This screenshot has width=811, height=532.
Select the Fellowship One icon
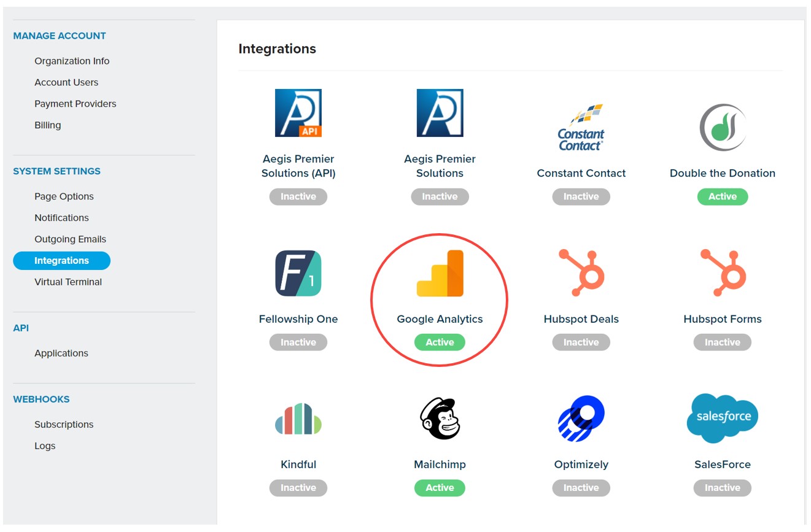pyautogui.click(x=298, y=274)
